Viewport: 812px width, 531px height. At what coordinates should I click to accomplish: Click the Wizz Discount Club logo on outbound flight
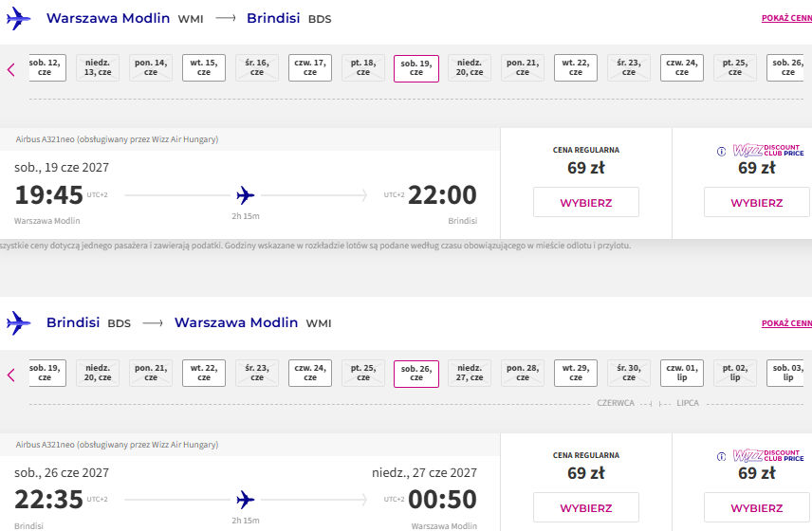tap(768, 151)
